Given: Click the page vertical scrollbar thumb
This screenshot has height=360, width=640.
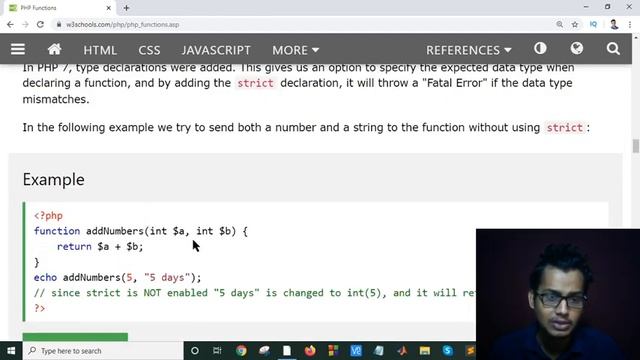Looking at the screenshot, I should point(636,146).
